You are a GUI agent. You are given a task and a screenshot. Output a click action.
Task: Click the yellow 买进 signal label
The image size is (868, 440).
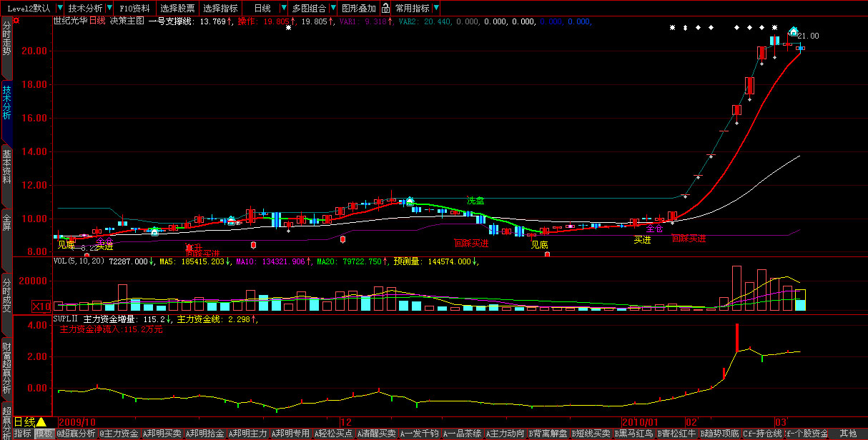642,240
